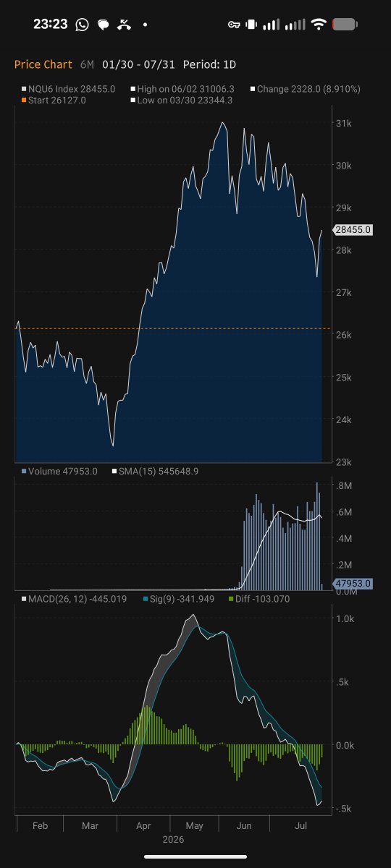Screen dimensions: 391x868
Task: Tap the orange Start legend swatch
Action: coord(24,101)
